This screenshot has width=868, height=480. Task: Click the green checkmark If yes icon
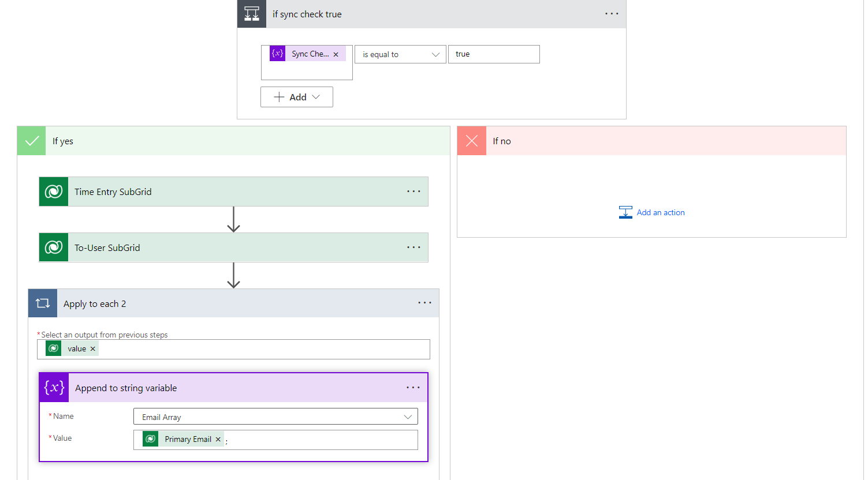(x=32, y=141)
